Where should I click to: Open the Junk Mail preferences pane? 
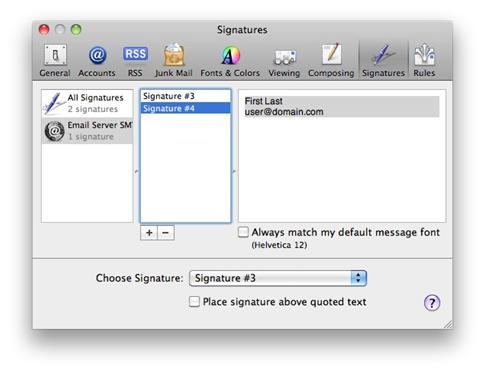[x=174, y=61]
